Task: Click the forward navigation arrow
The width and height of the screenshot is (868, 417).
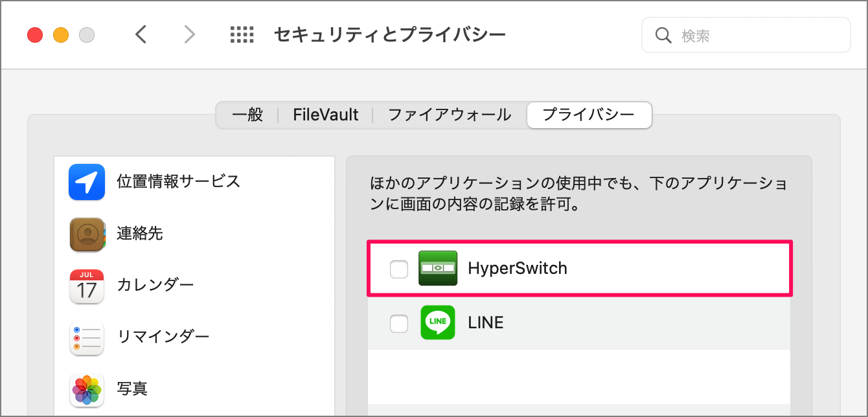Action: 188,34
